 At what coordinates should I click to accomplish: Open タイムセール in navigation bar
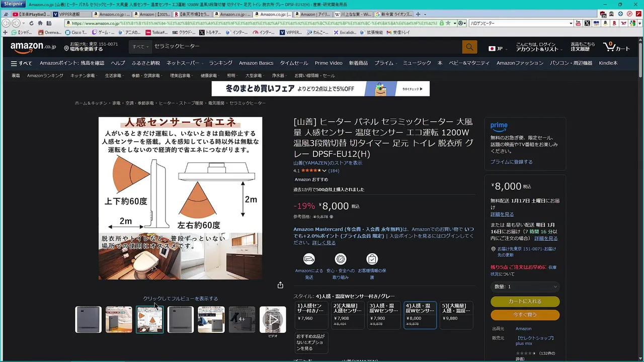pyautogui.click(x=294, y=63)
